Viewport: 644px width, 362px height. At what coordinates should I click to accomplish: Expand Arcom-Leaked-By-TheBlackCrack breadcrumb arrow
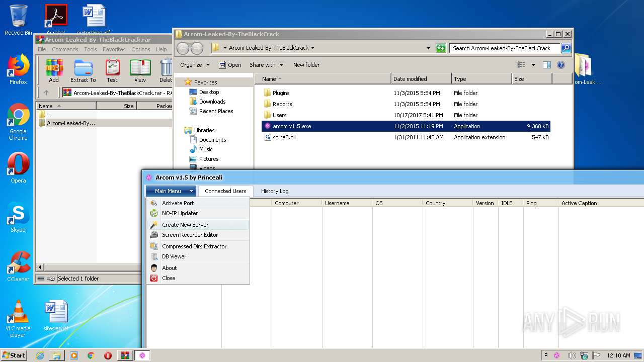pos(312,48)
